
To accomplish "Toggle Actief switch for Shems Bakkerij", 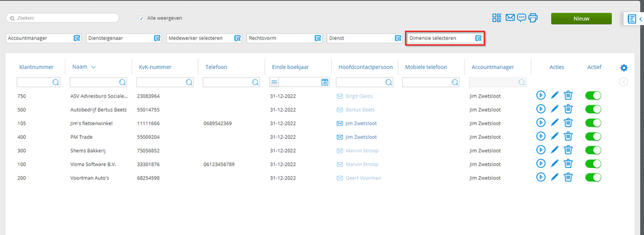I will tap(593, 150).
